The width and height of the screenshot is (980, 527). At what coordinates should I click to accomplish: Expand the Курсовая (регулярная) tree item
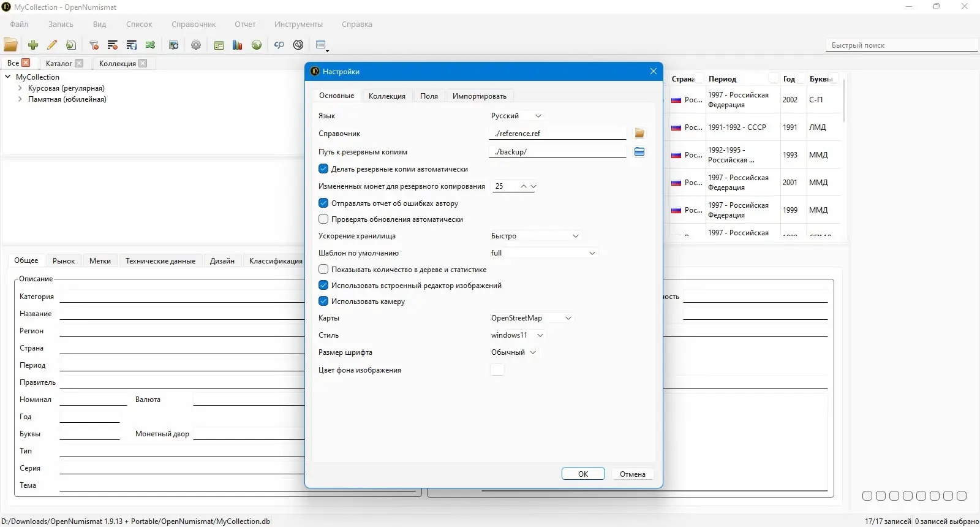(x=20, y=88)
